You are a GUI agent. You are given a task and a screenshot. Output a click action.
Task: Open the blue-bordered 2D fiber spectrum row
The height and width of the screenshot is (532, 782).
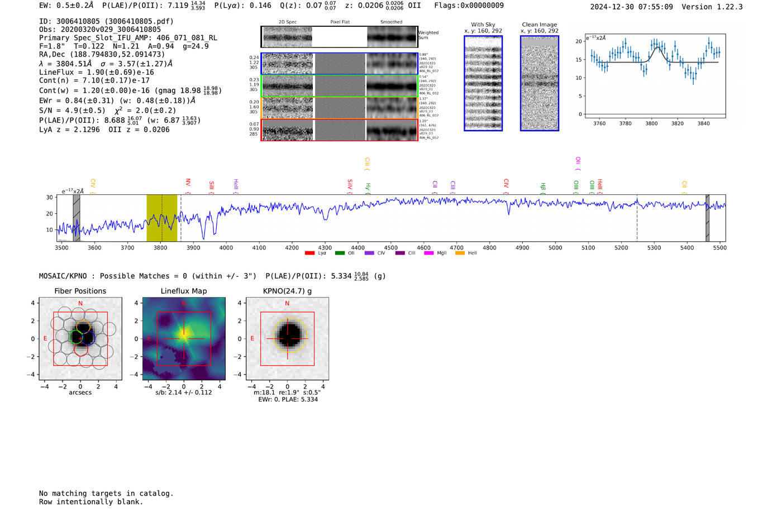[x=340, y=64]
